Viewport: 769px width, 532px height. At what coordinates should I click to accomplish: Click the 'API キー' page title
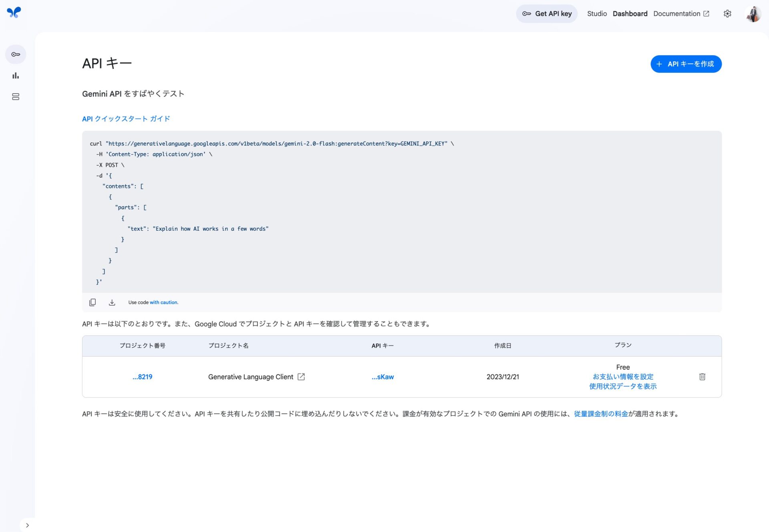click(x=107, y=63)
